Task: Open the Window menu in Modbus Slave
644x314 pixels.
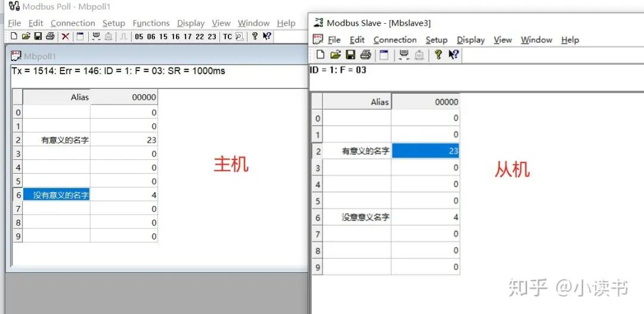Action: pos(536,40)
